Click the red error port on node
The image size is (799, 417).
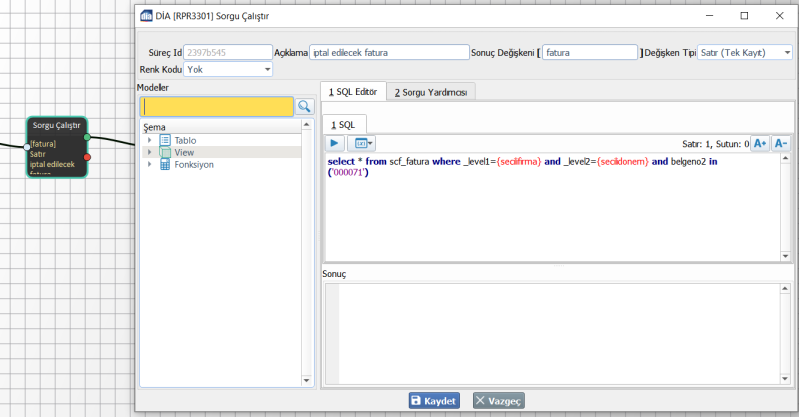click(x=88, y=157)
